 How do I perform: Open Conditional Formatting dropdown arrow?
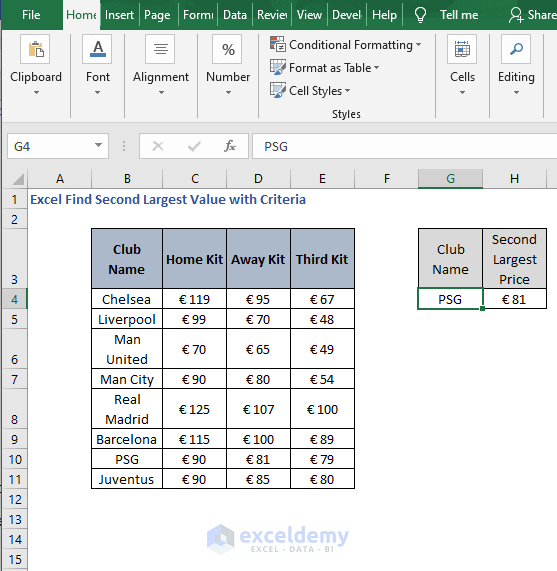pyautogui.click(x=418, y=44)
